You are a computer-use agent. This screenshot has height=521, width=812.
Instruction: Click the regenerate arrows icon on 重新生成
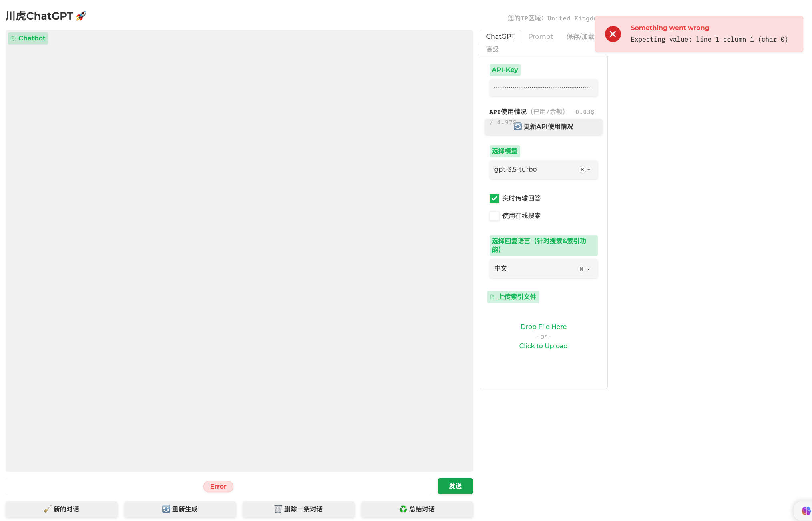166,509
